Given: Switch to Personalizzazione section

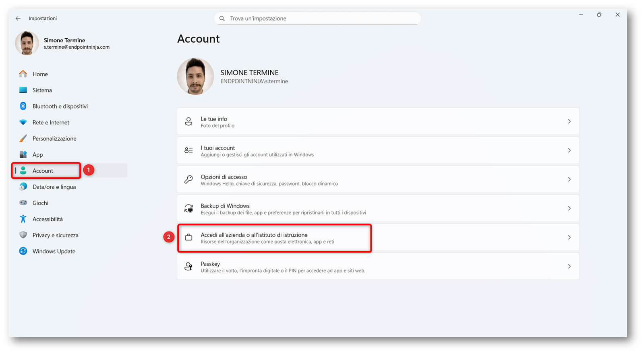Looking at the screenshot, I should click(x=54, y=139).
